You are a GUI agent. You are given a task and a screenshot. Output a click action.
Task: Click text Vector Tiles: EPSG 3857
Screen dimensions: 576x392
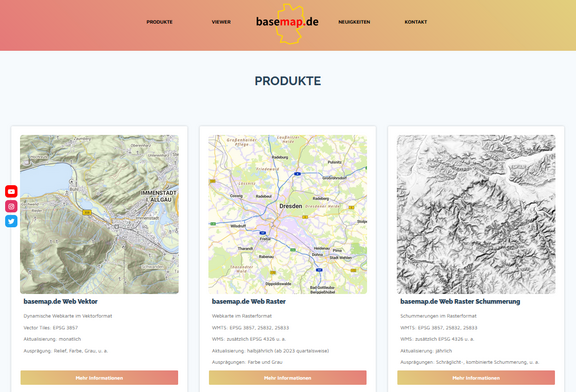coord(51,328)
